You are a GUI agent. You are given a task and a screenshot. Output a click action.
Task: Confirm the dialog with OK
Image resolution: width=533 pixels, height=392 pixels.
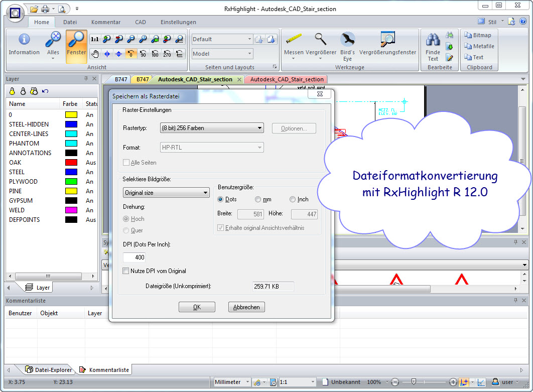(x=197, y=307)
